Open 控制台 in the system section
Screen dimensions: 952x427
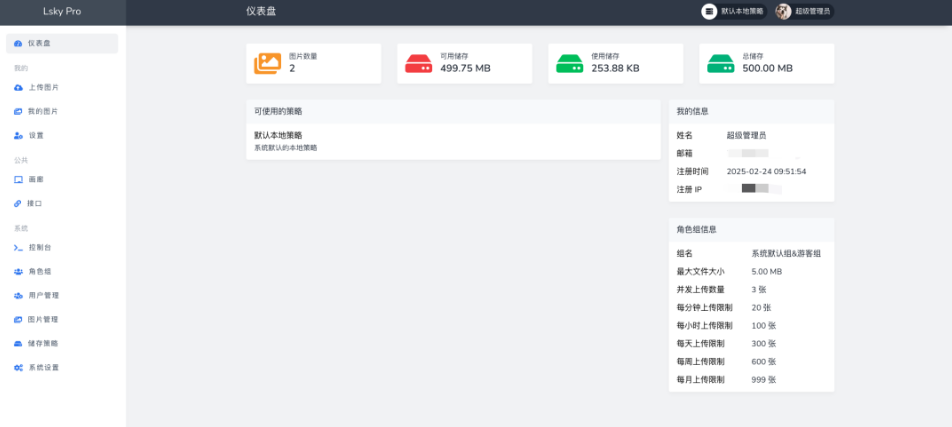pos(62,248)
